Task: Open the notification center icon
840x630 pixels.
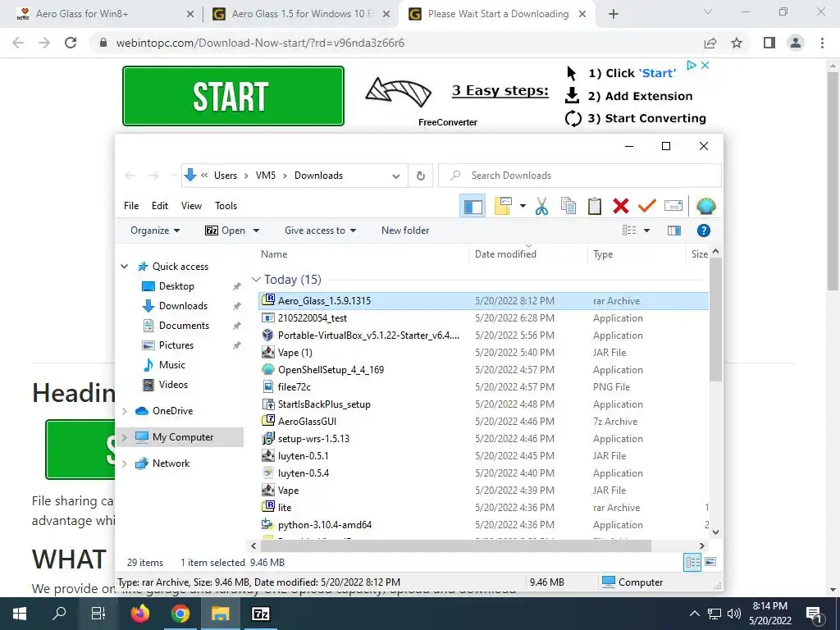Action: pyautogui.click(x=815, y=614)
